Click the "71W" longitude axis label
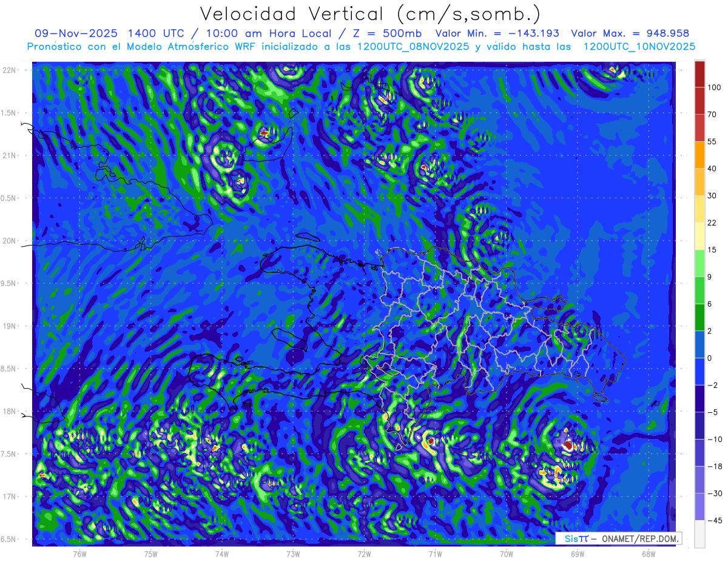Screen dimensions: 728x562 435,554
